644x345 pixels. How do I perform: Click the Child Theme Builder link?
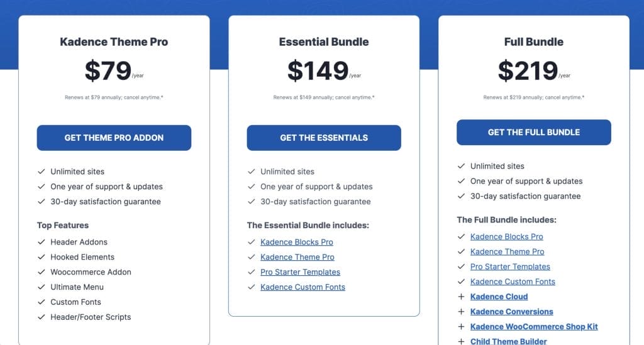click(508, 341)
